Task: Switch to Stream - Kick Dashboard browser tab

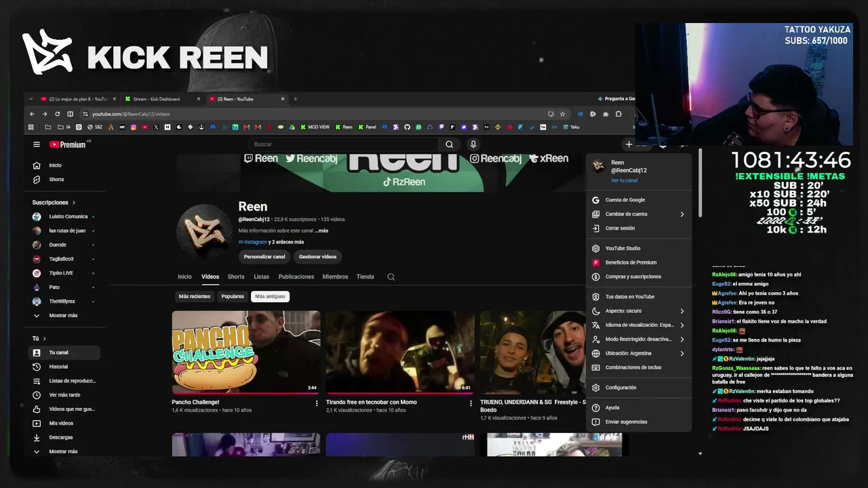Action: tap(163, 99)
